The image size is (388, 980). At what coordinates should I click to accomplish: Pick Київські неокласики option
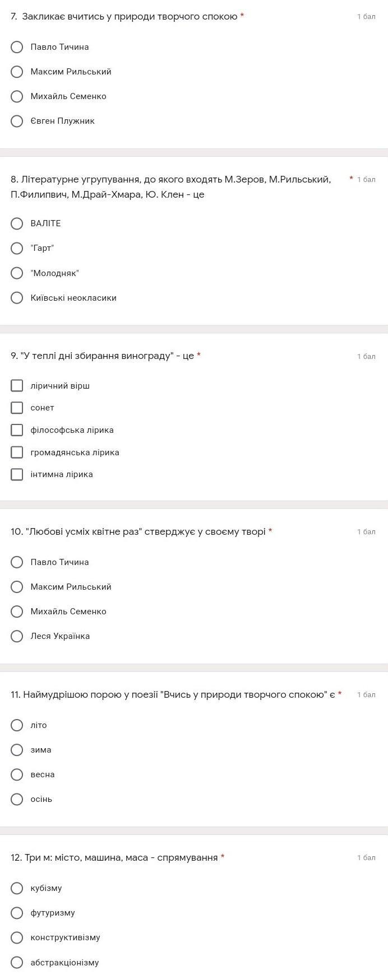tap(17, 298)
